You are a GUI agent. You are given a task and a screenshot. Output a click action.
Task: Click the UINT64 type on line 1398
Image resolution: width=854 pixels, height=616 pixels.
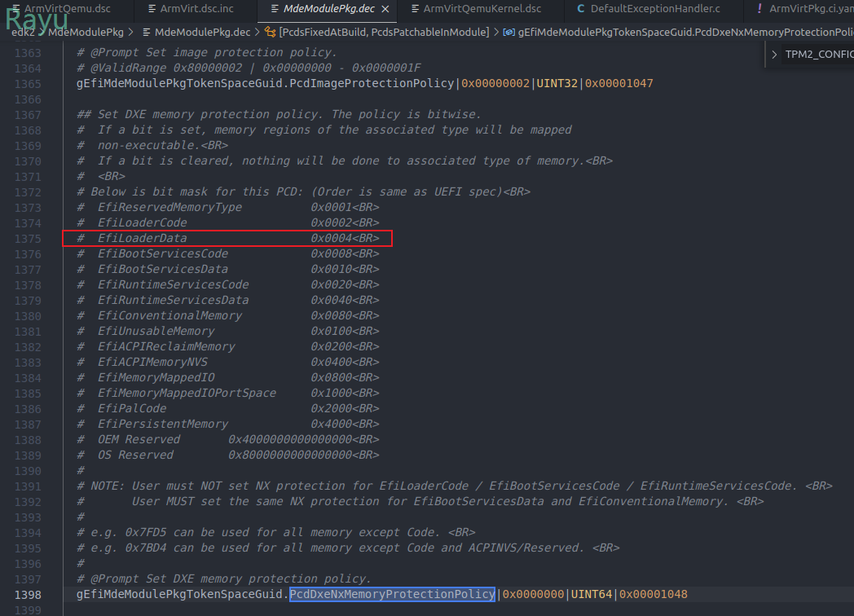(x=592, y=594)
